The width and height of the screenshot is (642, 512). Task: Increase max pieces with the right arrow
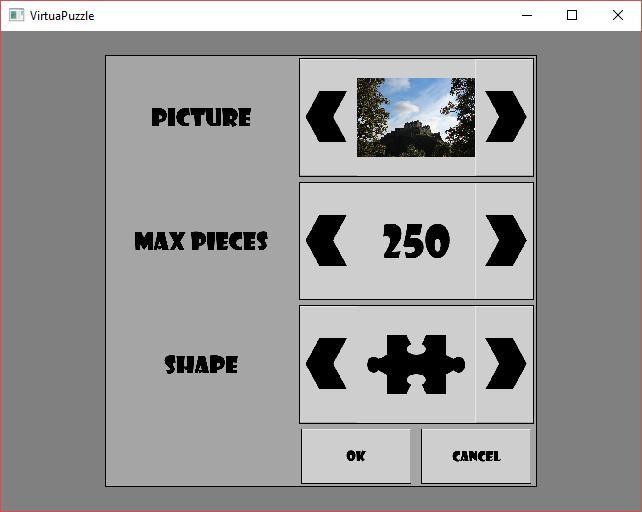coord(506,240)
